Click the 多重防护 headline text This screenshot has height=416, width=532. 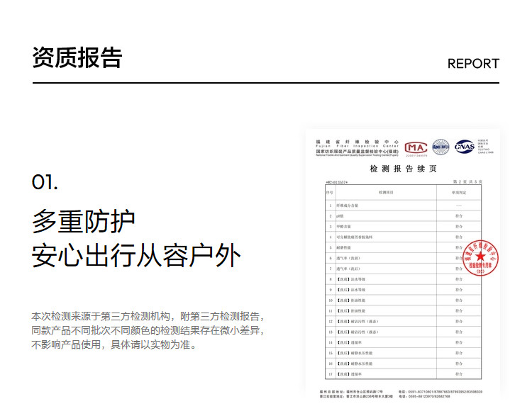coord(83,222)
